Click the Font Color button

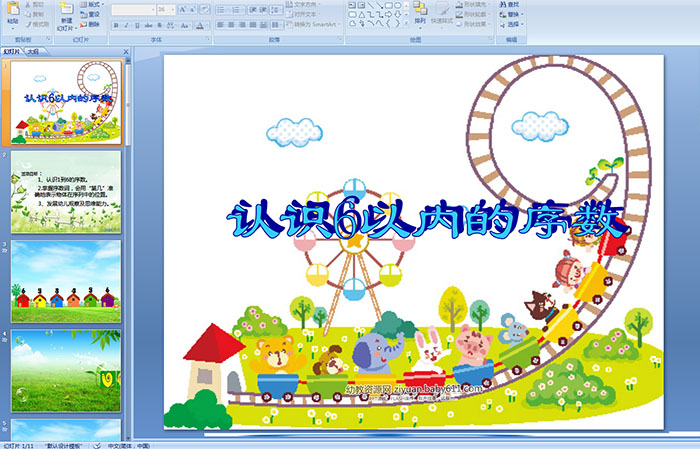pyautogui.click(x=201, y=26)
